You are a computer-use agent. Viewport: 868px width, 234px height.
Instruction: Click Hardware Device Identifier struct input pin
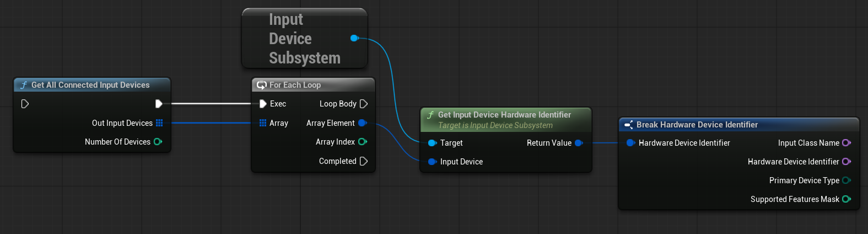[x=630, y=143]
